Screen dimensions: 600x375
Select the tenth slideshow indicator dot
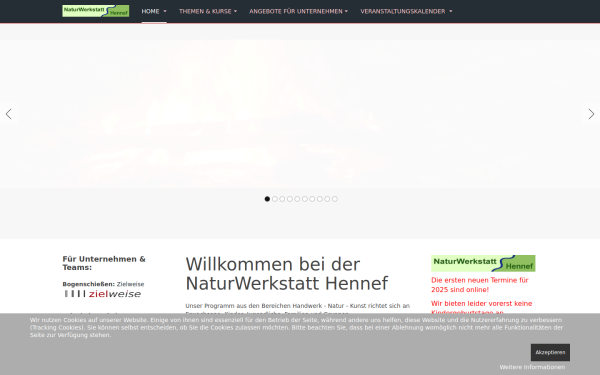(335, 199)
